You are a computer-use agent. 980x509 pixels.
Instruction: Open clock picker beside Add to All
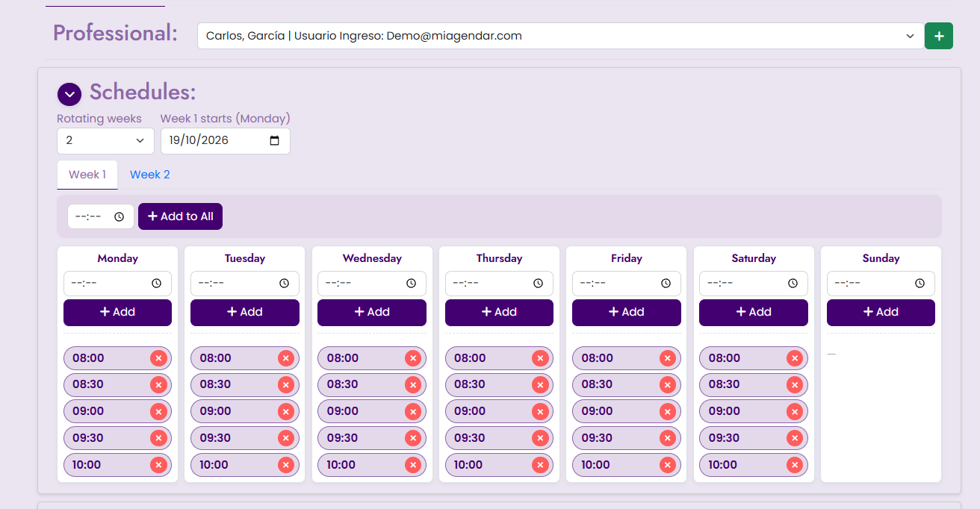pos(119,216)
